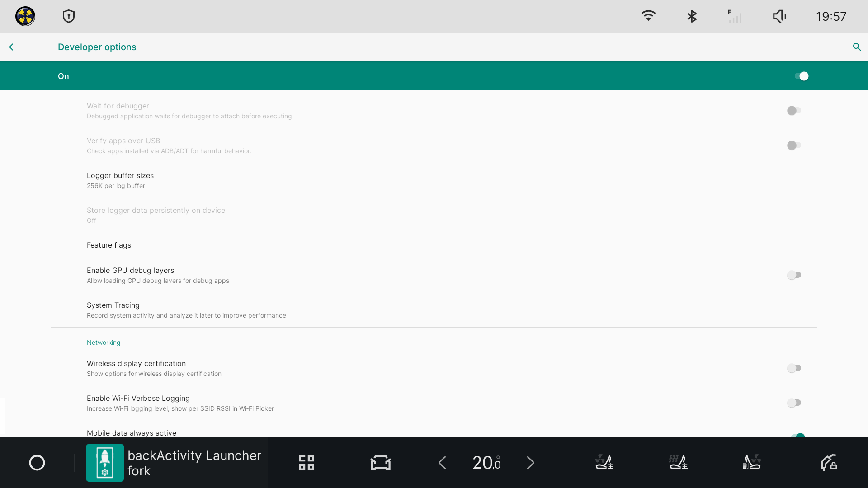Tap the Bluetooth status icon
This screenshot has height=488, width=868.
[692, 17]
